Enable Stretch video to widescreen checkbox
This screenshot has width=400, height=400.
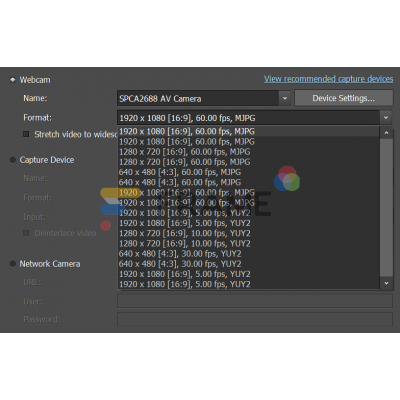(x=26, y=134)
